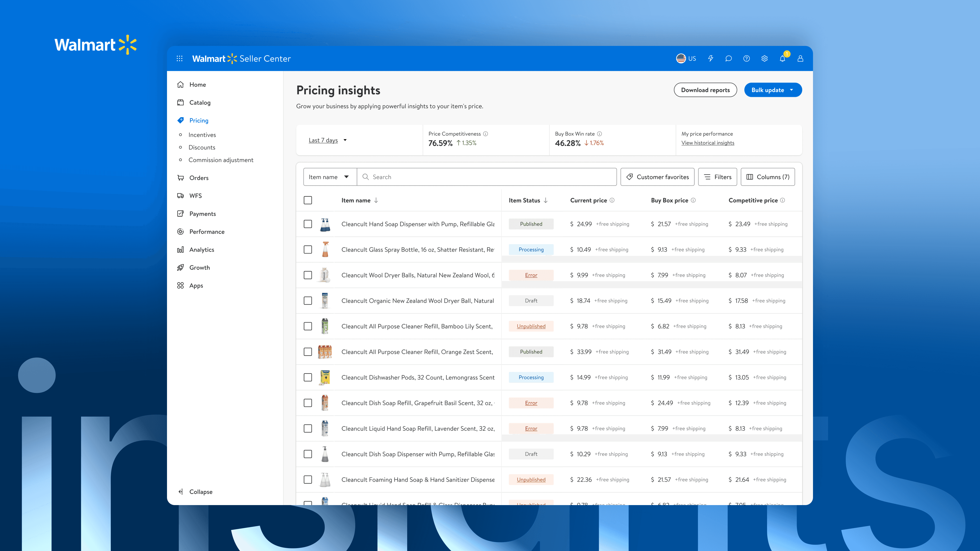Open the lightning bolt quick actions icon
Viewport: 980px width, 551px height.
pyautogui.click(x=710, y=59)
